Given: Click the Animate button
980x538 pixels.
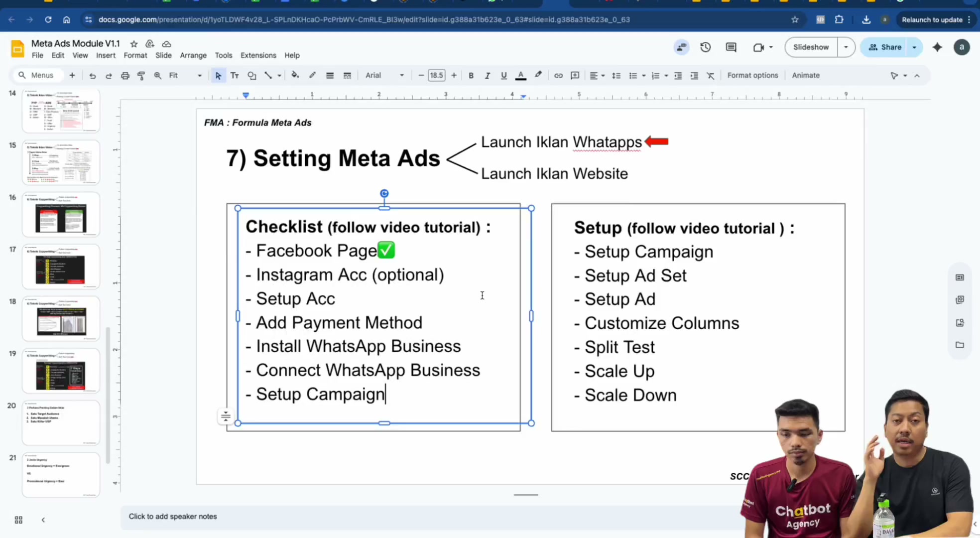Looking at the screenshot, I should (x=806, y=76).
